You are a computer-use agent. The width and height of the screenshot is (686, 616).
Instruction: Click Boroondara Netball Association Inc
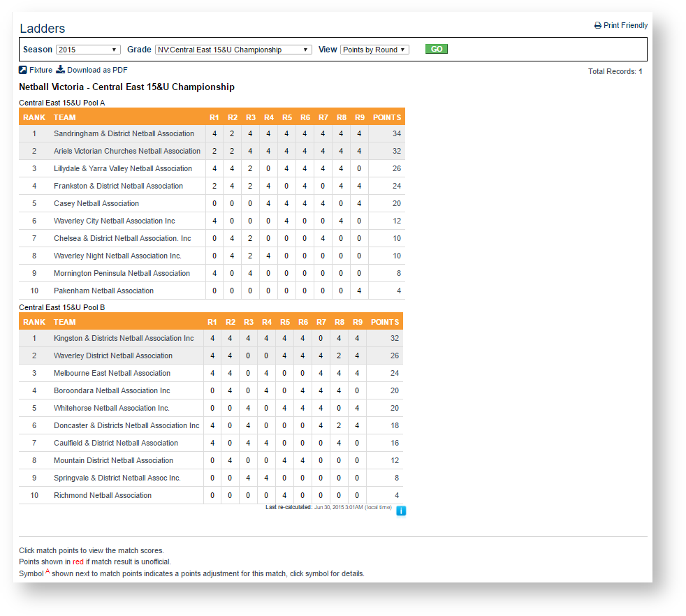pos(112,390)
